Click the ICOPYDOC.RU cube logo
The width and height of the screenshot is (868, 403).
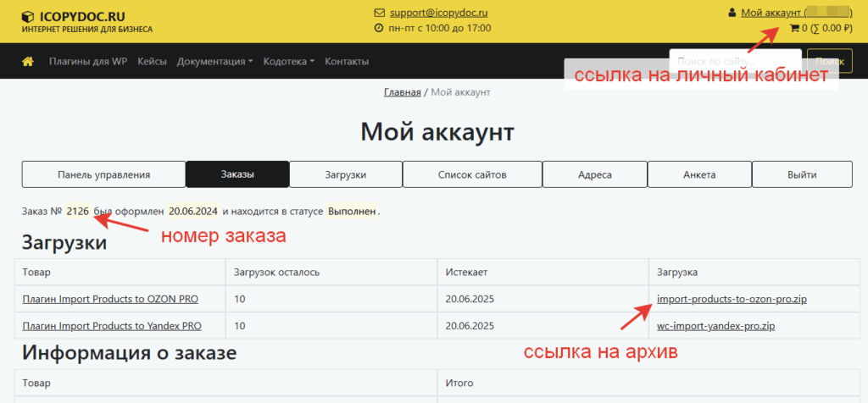[x=28, y=15]
